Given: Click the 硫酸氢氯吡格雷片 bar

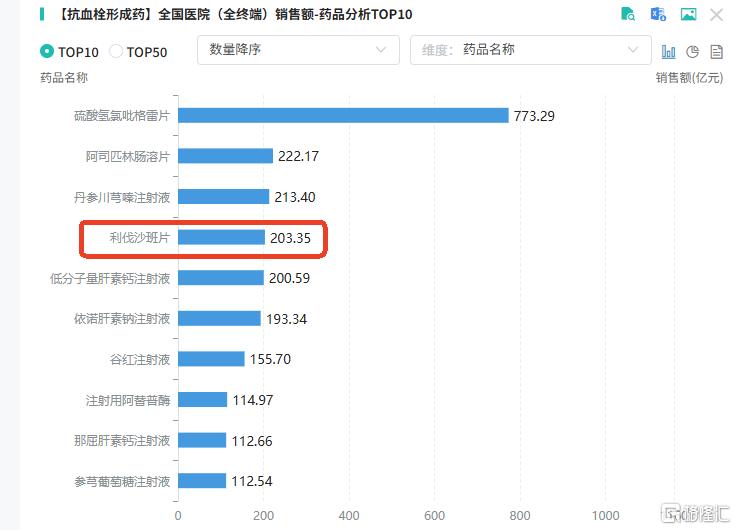Looking at the screenshot, I should (x=343, y=115).
